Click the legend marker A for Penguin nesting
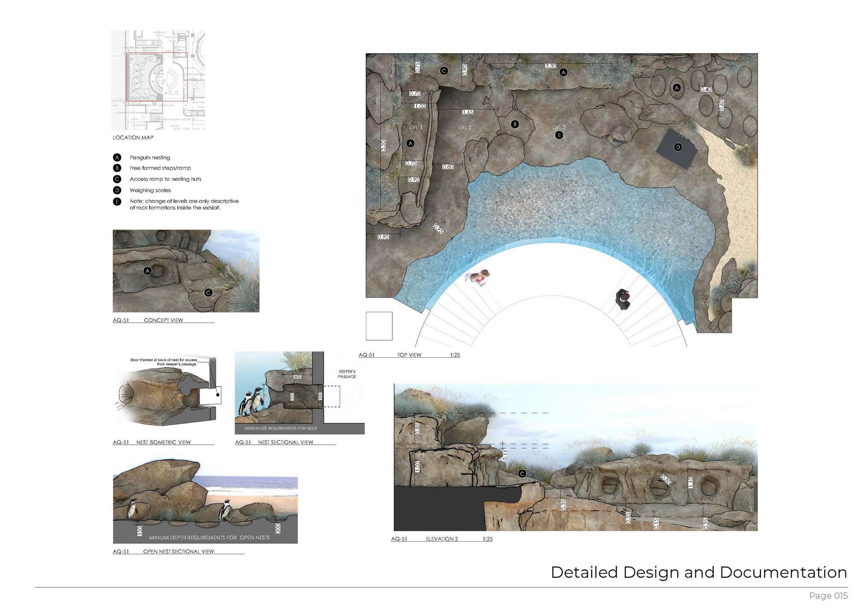The width and height of the screenshot is (868, 614). 117,157
